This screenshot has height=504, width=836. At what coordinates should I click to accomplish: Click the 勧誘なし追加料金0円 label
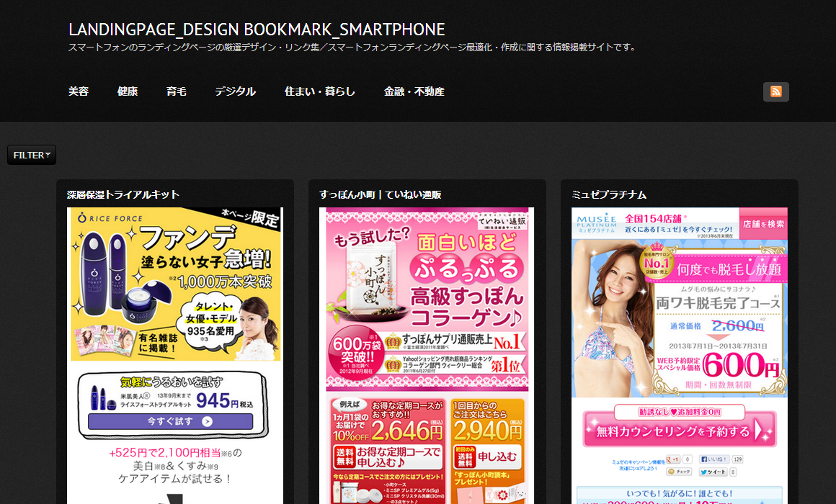pyautogui.click(x=679, y=412)
